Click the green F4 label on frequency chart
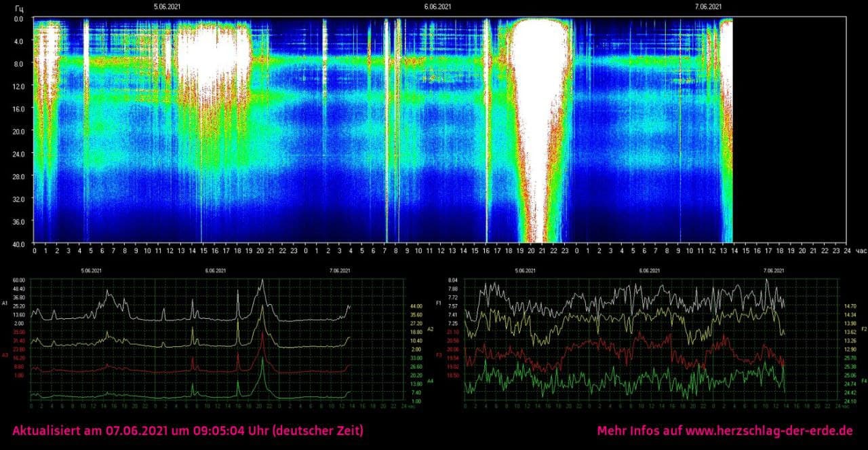The height and width of the screenshot is (450, 868). coord(863,381)
